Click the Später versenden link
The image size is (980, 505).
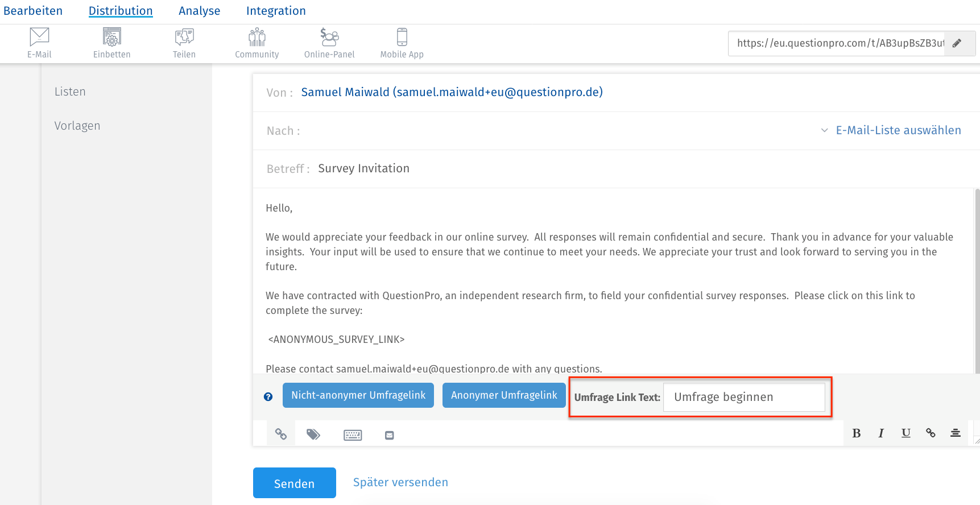pos(400,482)
